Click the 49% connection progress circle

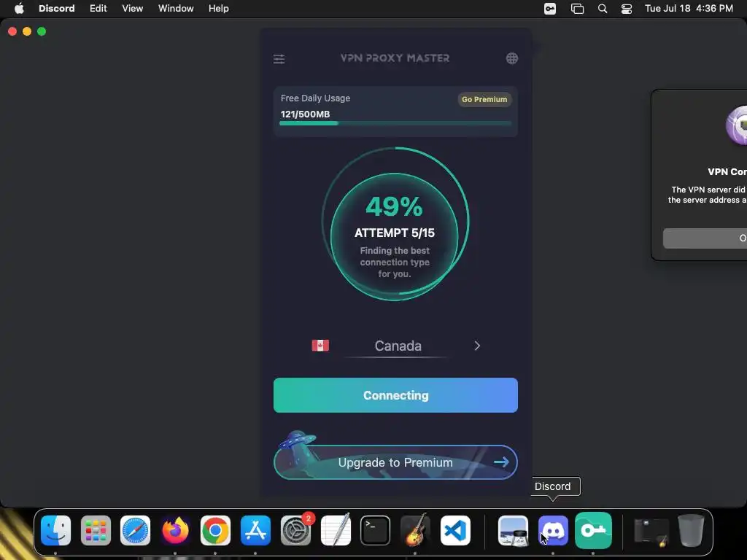[395, 223]
